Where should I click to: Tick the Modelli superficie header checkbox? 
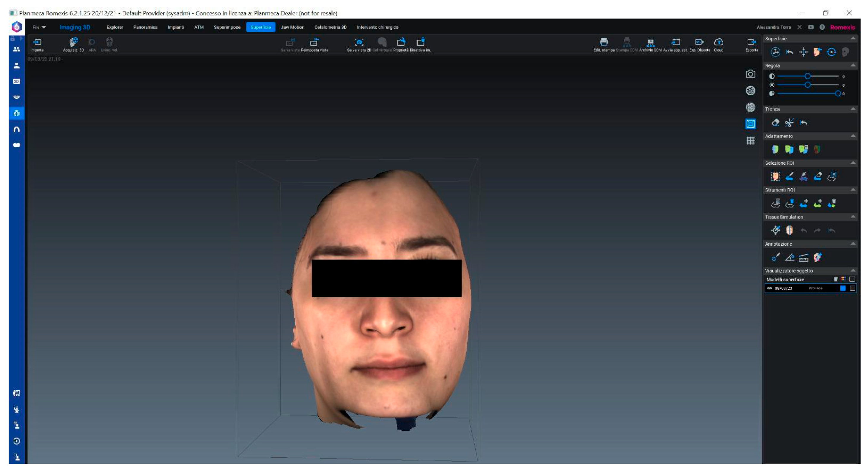pyautogui.click(x=852, y=279)
